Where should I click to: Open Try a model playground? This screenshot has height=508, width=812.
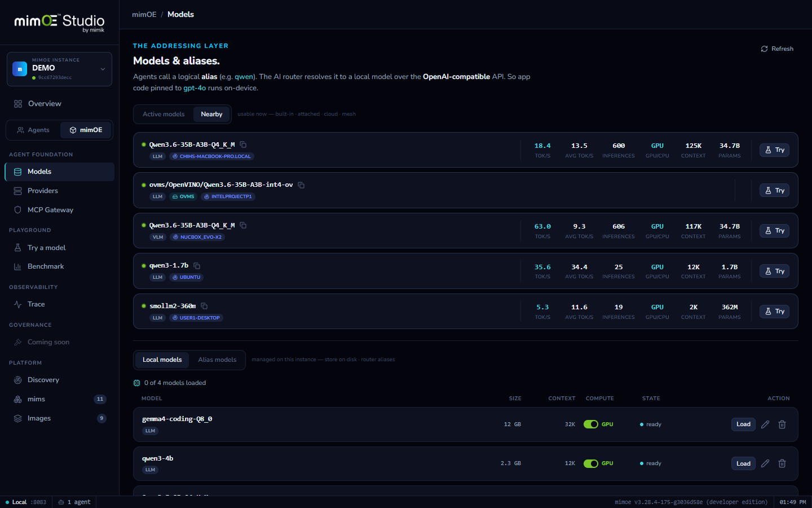[59, 248]
